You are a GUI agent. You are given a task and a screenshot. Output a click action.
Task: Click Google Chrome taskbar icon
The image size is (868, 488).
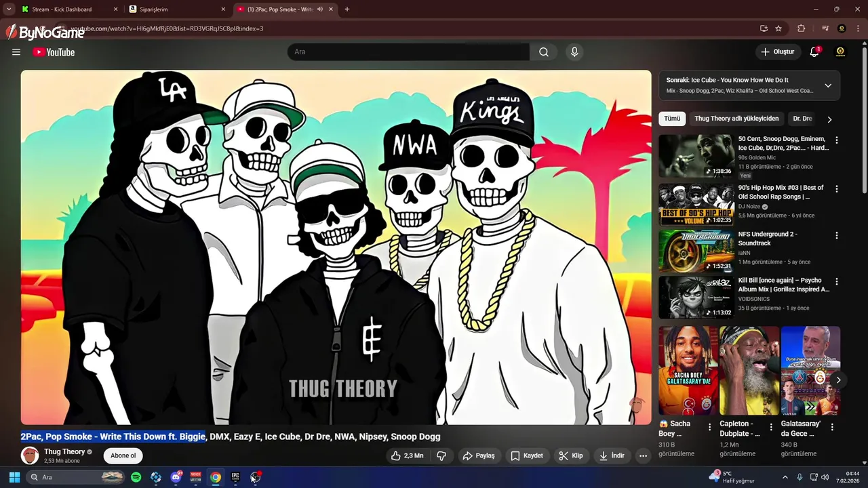point(215,477)
